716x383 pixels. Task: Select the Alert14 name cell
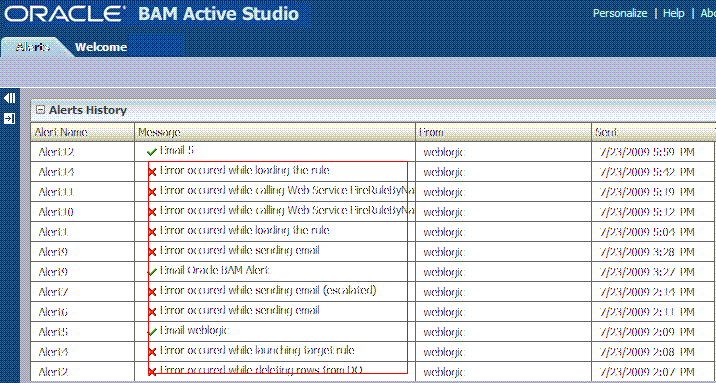click(83, 172)
